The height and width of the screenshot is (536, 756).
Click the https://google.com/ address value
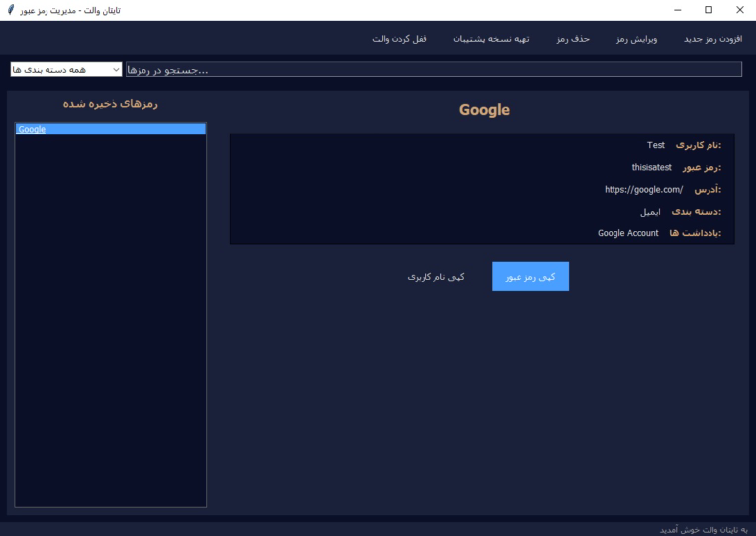[x=643, y=190]
